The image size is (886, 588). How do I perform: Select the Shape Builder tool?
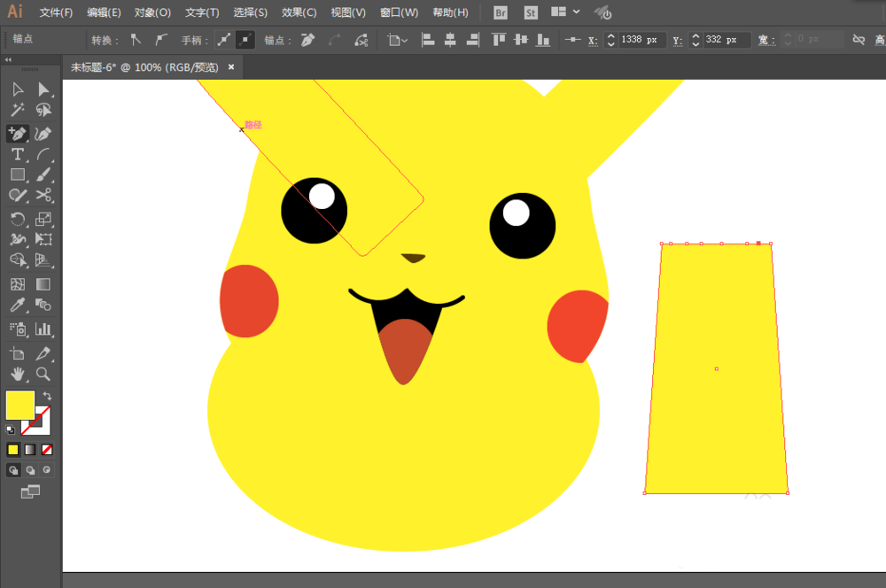click(18, 259)
